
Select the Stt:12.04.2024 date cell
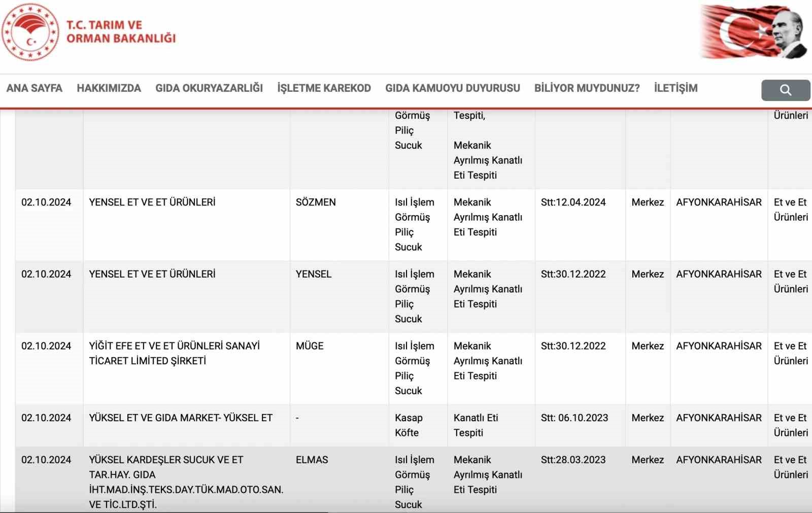pos(580,225)
